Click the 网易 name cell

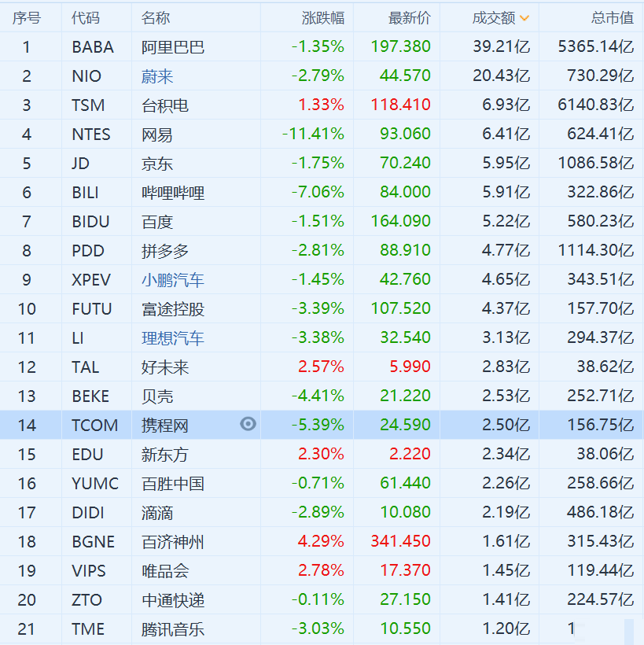coord(157,135)
